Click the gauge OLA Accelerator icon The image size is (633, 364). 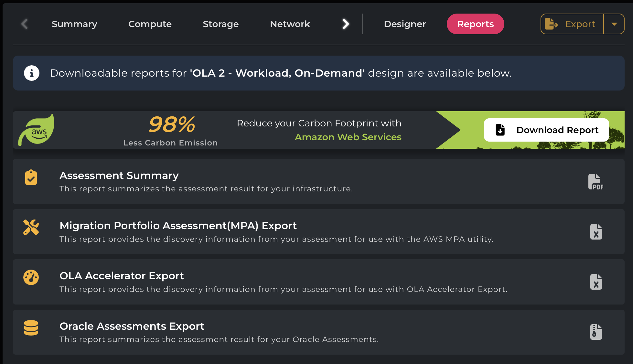pos(31,277)
